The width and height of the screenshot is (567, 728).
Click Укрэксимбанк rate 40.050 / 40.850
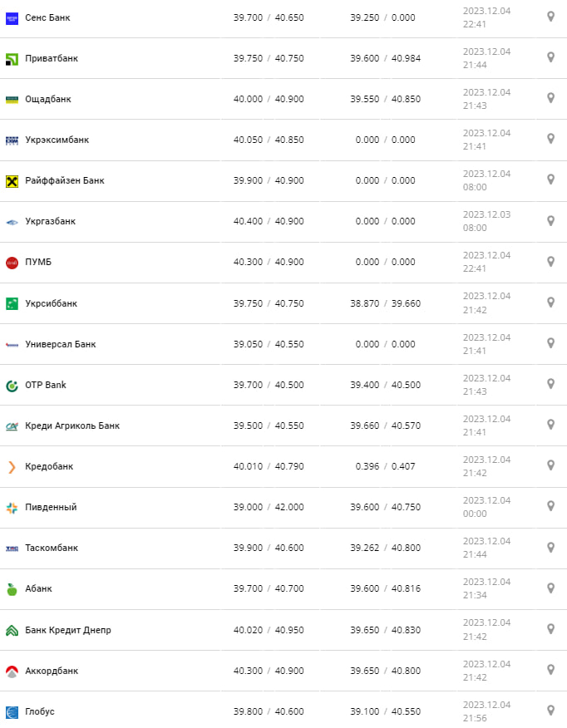(x=269, y=140)
